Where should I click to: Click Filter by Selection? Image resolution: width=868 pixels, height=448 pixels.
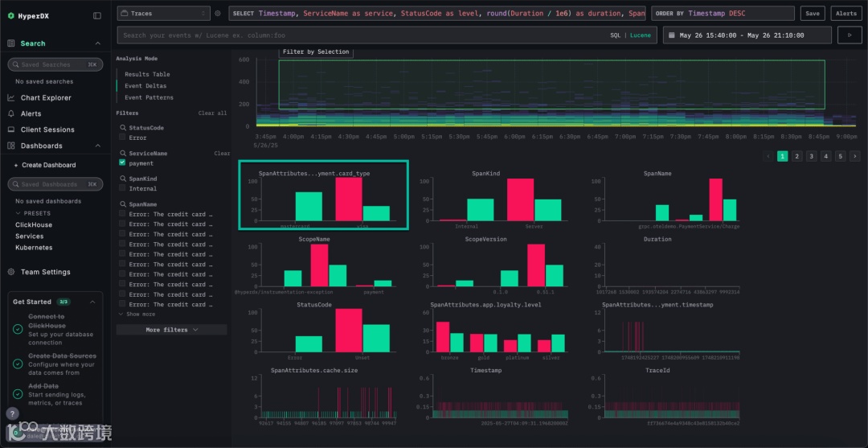point(316,51)
